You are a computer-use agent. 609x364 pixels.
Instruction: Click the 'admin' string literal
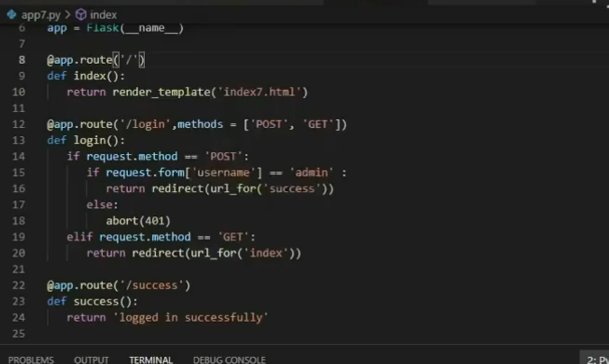[312, 172]
